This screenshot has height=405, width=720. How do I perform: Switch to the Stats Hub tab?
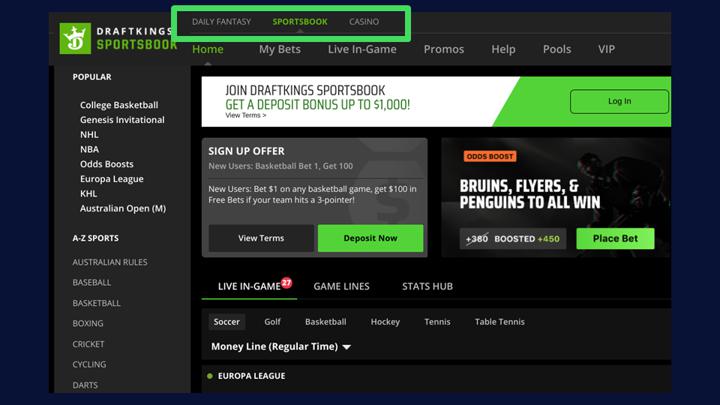(428, 287)
